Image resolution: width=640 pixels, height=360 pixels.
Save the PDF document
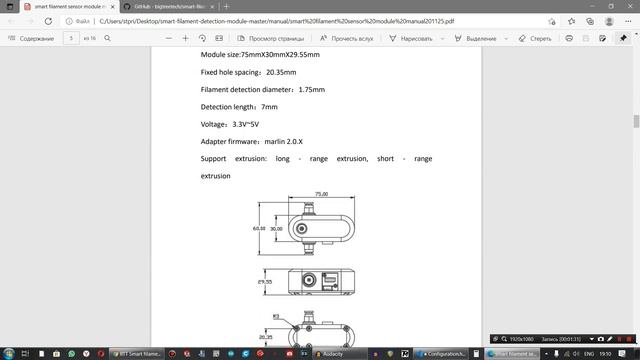tap(586, 38)
